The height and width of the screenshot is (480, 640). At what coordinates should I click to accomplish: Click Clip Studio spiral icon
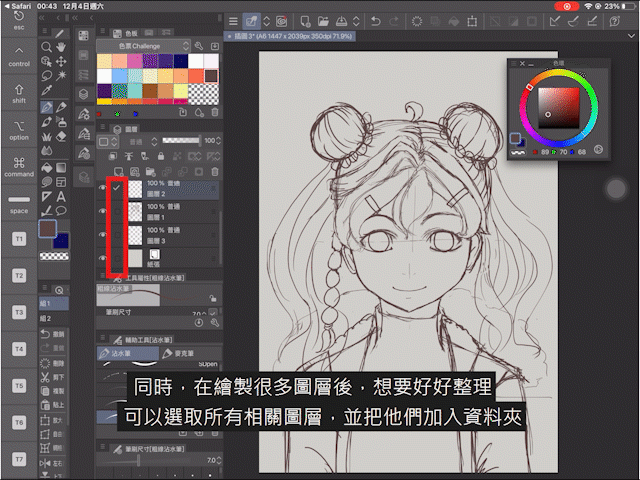coord(281,21)
